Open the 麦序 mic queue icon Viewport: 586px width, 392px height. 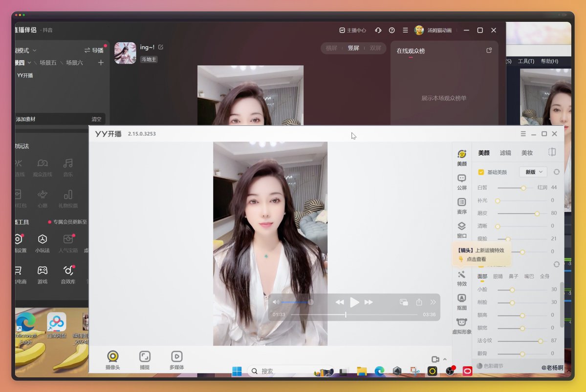[462, 206]
